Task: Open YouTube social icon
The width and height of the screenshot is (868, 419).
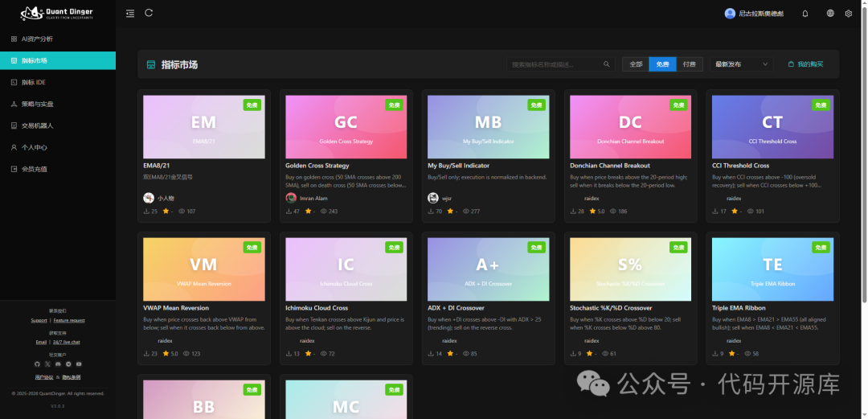Action: [79, 364]
